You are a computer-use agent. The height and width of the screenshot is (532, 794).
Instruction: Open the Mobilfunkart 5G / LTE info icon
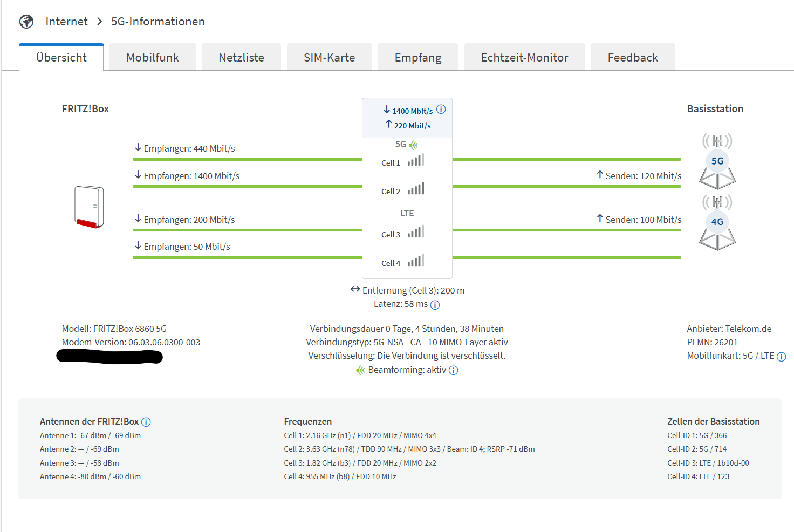782,356
